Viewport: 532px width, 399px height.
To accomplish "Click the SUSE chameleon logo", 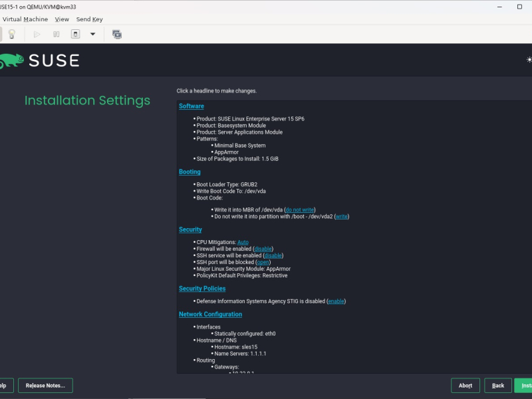I will point(12,61).
